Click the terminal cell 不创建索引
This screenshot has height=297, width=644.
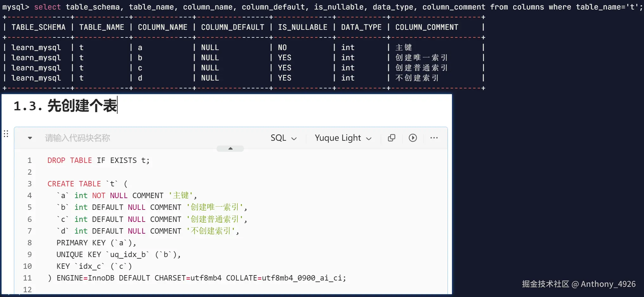point(417,78)
